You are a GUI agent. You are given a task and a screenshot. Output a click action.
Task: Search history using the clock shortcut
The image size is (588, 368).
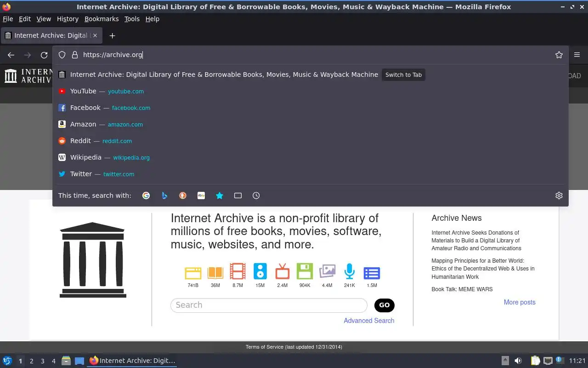(256, 195)
